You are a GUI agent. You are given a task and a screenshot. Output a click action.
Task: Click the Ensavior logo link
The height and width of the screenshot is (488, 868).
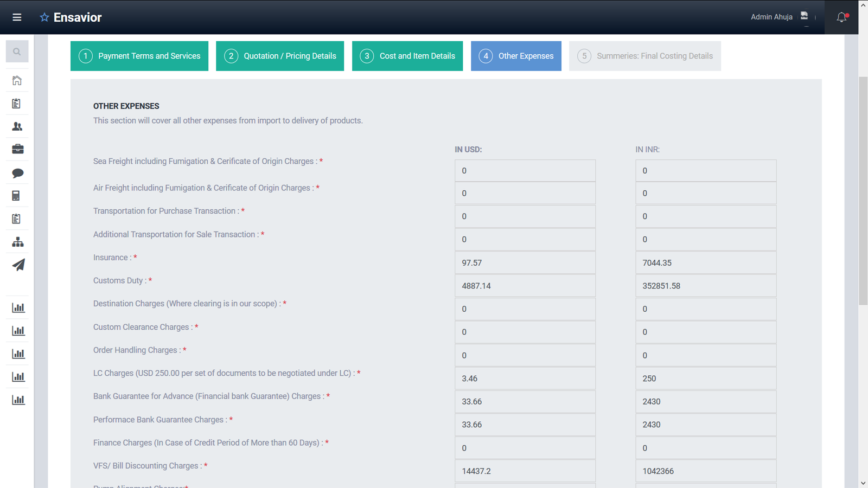(x=71, y=17)
